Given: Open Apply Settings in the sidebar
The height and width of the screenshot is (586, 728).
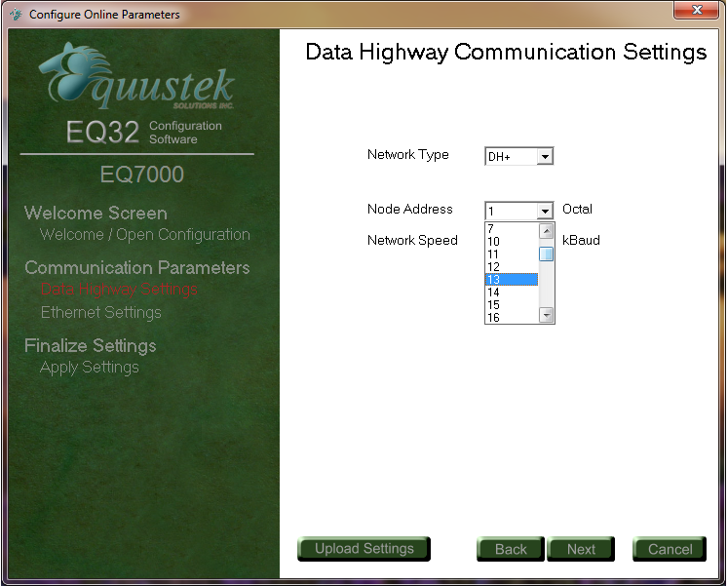Looking at the screenshot, I should (90, 368).
